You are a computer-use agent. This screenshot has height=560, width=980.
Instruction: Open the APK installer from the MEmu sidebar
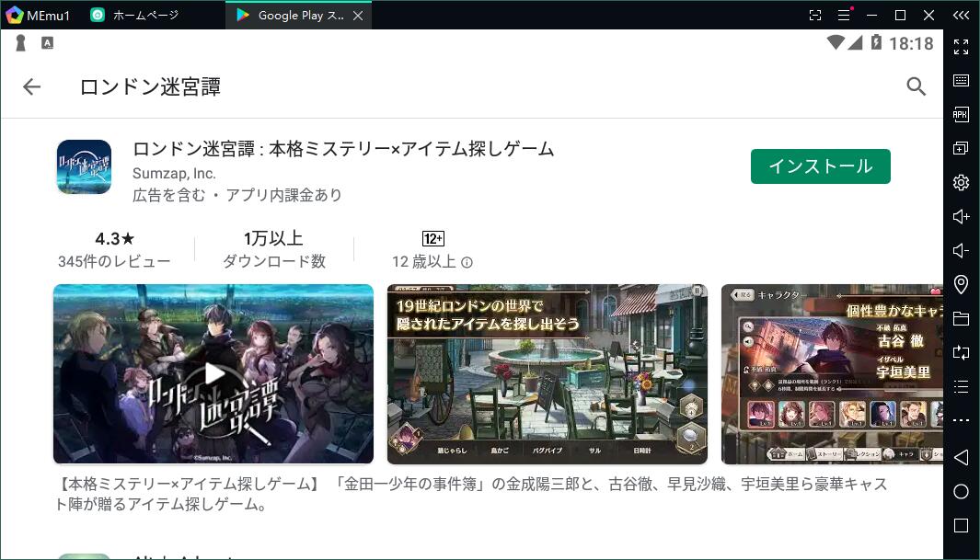coord(961,112)
